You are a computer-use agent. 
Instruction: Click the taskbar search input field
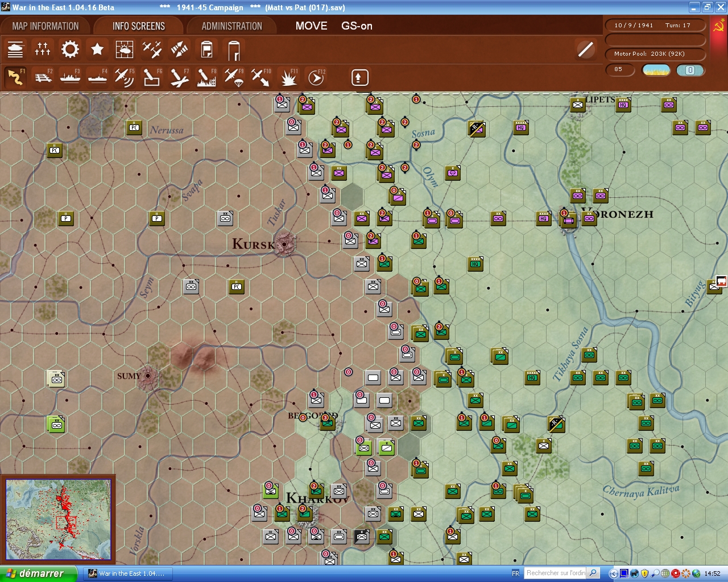(x=555, y=573)
